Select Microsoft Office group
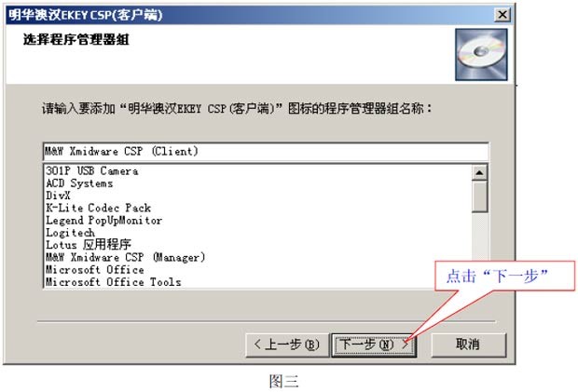 coord(95,269)
